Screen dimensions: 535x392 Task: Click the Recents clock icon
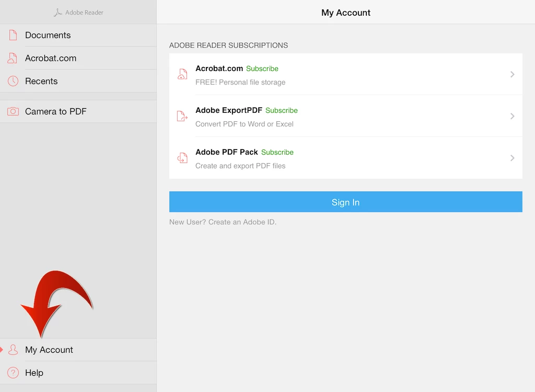[13, 81]
